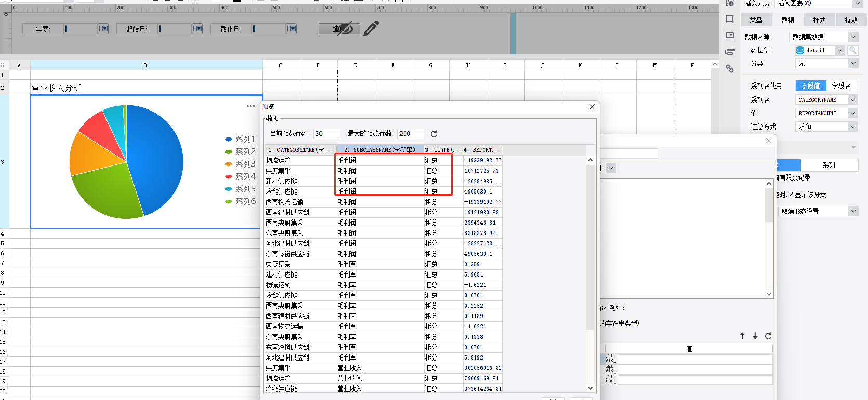Click the widget settings icon in the right sidebar
Viewport: 868px width, 400px height.
click(x=730, y=35)
